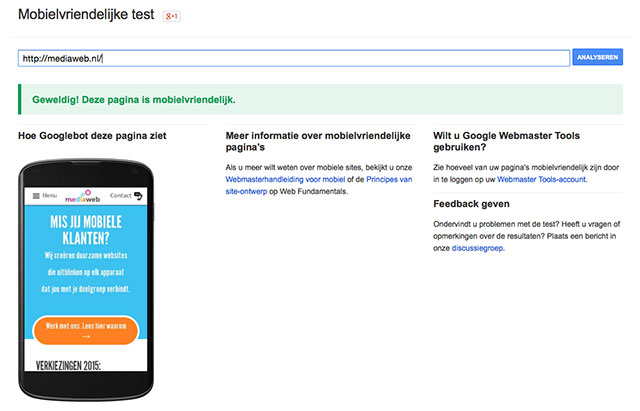Click 'Wilt u Google Webmaster Tools gebruiken?' heading

507,141
